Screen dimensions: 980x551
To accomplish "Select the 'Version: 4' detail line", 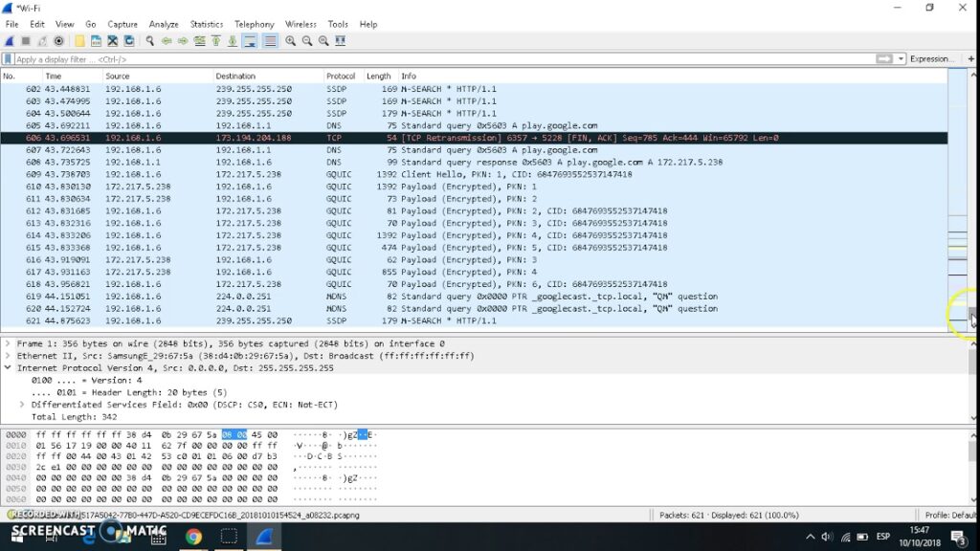I will 86,381.
